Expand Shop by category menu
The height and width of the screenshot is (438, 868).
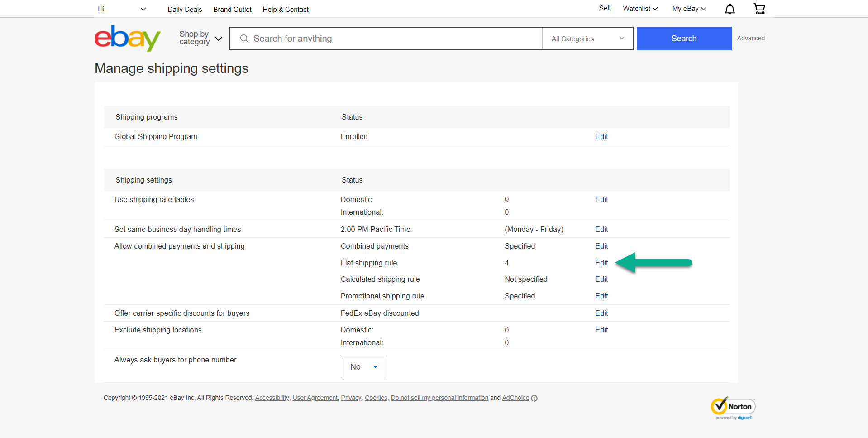(200, 38)
